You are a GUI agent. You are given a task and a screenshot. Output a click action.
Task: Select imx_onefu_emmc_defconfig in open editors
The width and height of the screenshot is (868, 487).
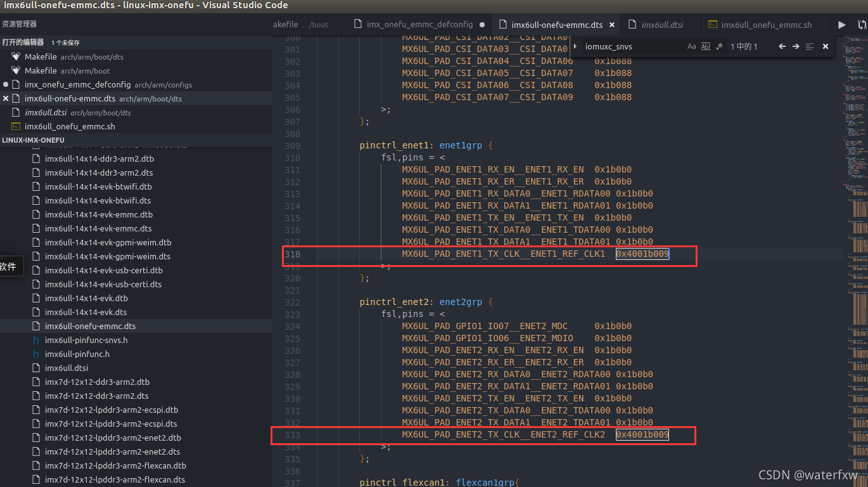(x=136, y=84)
